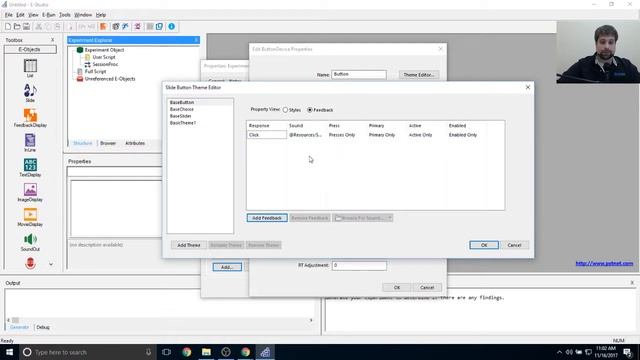640x360 pixels.
Task: Select Unreferenced E-Objects tree item
Action: point(110,79)
